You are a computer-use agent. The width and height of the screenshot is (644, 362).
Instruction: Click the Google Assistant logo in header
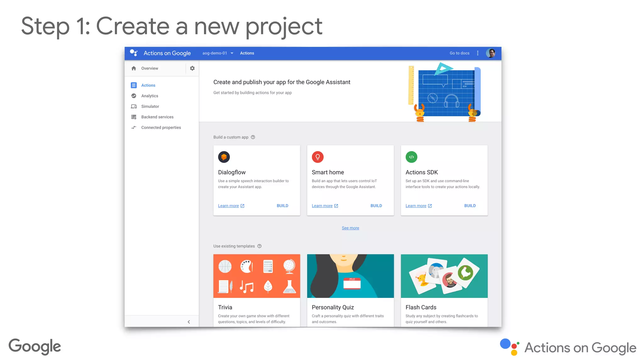[134, 53]
